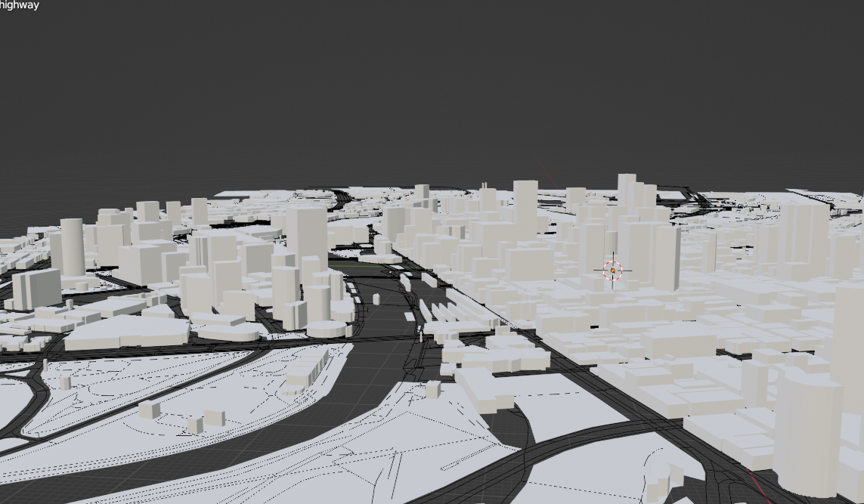Click the "highway" object name label
This screenshot has height=504, width=864.
20,5
